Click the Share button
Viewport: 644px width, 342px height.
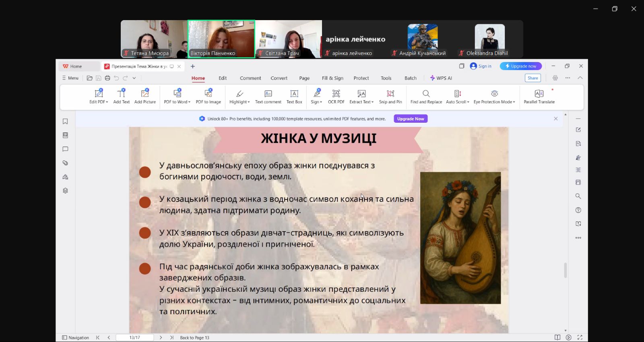(x=533, y=78)
